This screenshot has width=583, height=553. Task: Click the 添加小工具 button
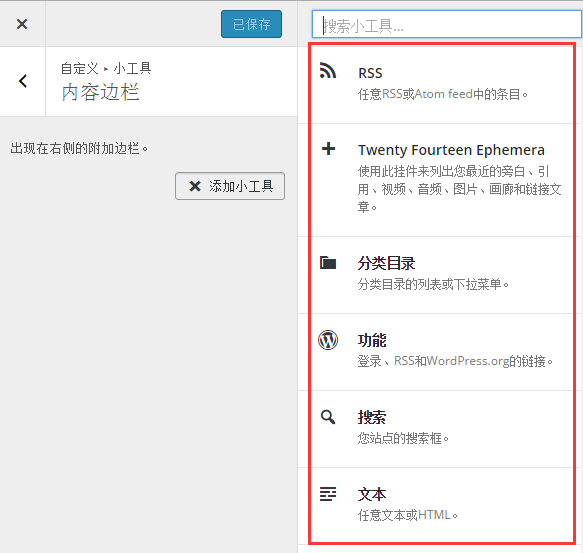tap(230, 186)
